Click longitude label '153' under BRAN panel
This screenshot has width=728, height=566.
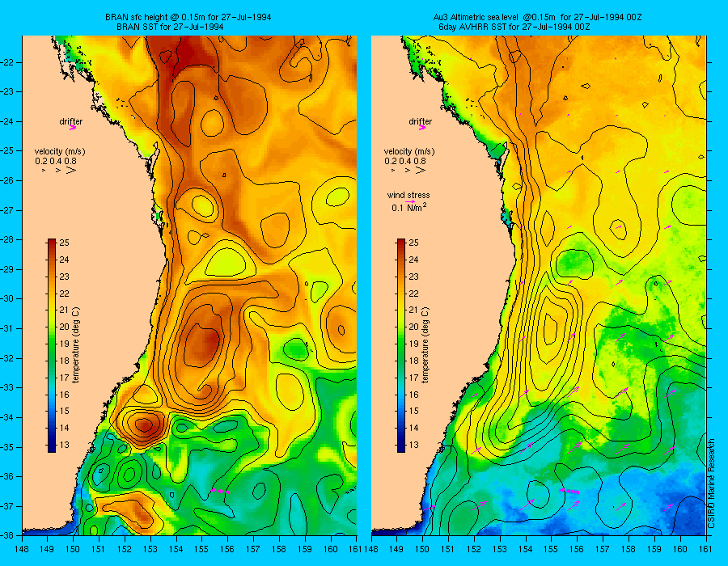click(x=150, y=549)
